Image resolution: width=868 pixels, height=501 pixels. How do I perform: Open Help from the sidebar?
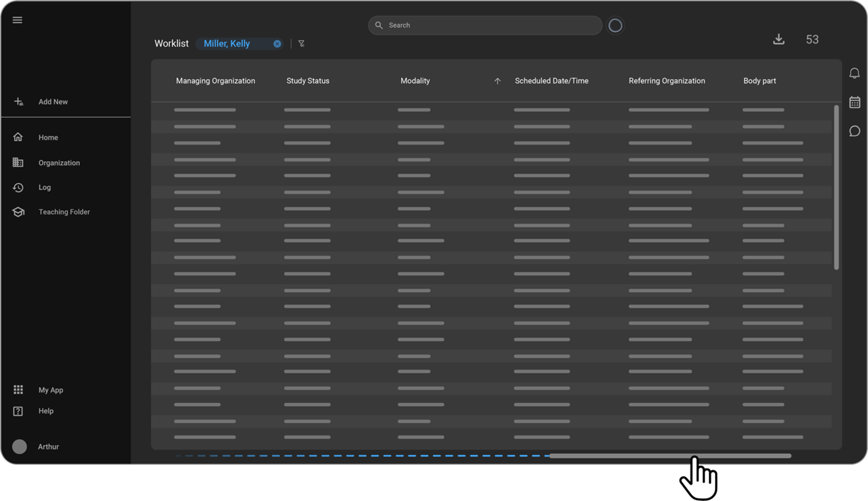pyautogui.click(x=45, y=410)
